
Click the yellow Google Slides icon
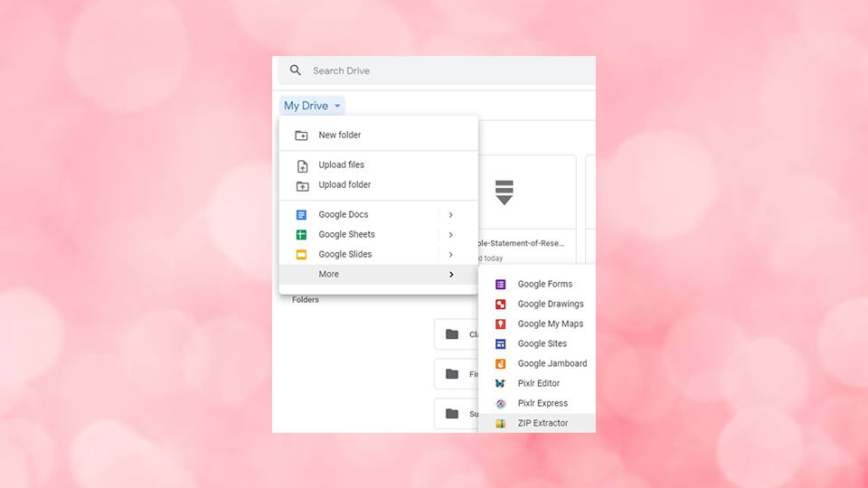click(x=301, y=255)
